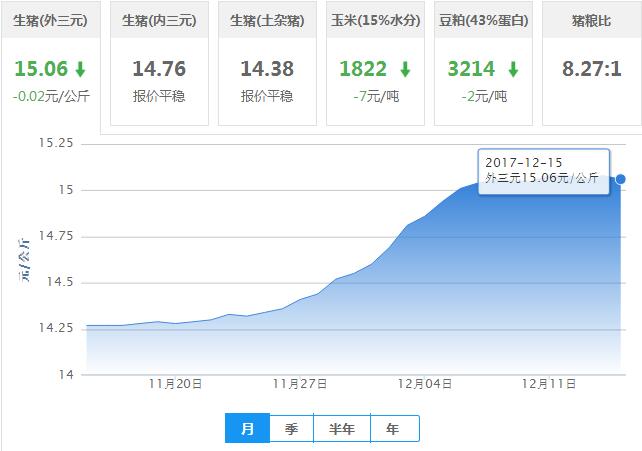Click 报价平稳 under 14.76
This screenshot has width=642, height=451.
tap(159, 97)
